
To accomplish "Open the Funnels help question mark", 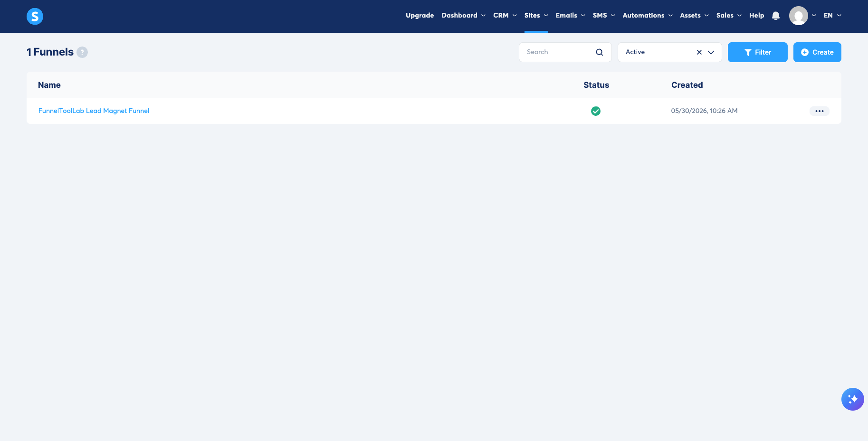I will (82, 52).
